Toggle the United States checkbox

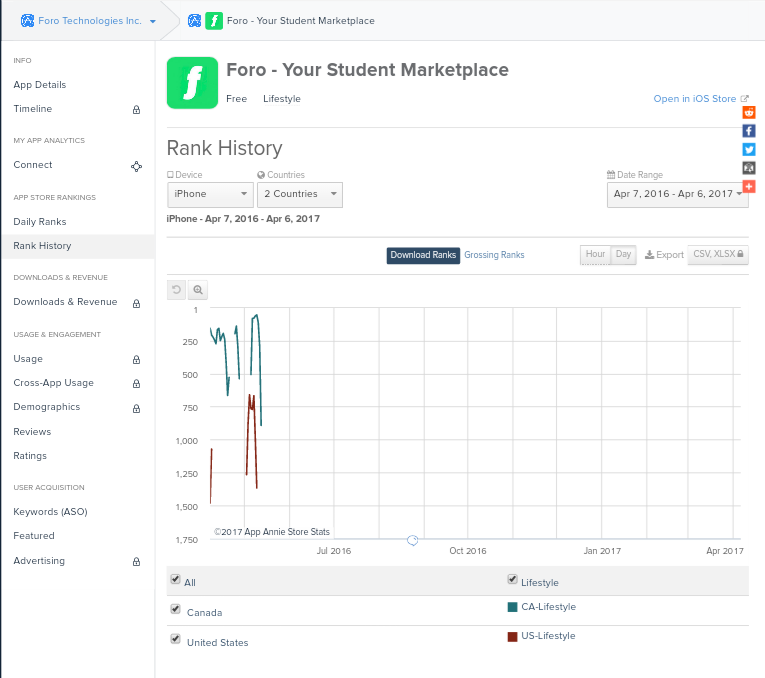[176, 639]
